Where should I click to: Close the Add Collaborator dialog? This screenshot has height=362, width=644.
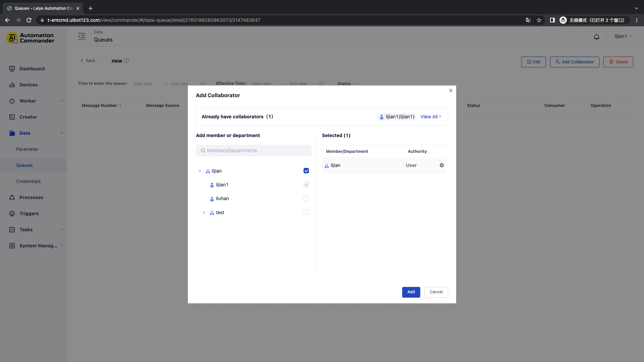pos(451,90)
